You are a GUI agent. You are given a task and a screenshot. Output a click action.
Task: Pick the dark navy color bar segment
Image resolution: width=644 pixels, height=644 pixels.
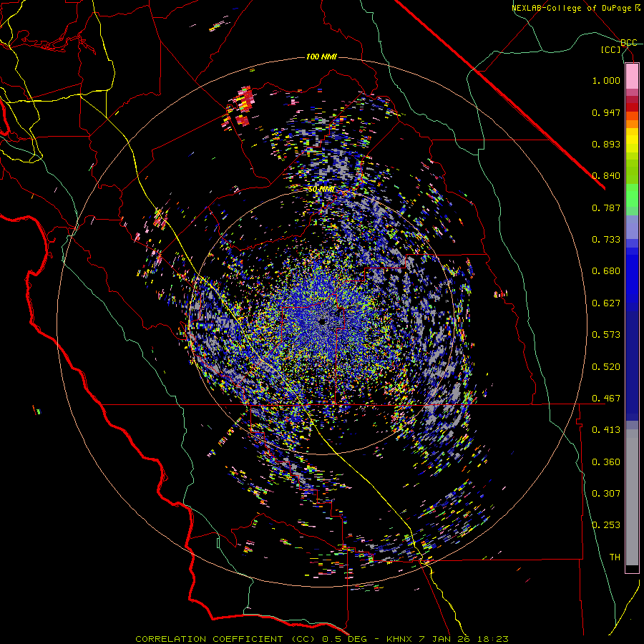click(x=632, y=361)
